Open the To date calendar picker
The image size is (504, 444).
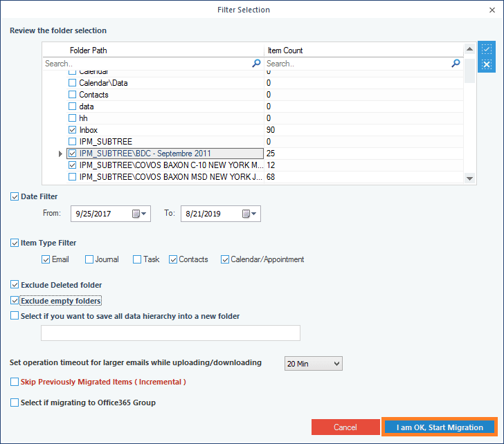tap(251, 214)
